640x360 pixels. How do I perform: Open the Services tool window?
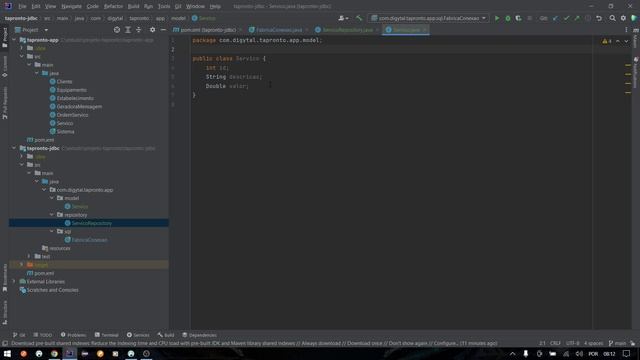tap(138, 335)
